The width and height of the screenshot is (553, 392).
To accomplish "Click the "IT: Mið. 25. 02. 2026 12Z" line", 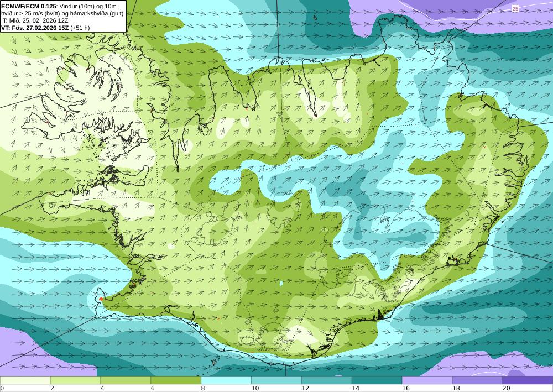I will tap(35, 20).
